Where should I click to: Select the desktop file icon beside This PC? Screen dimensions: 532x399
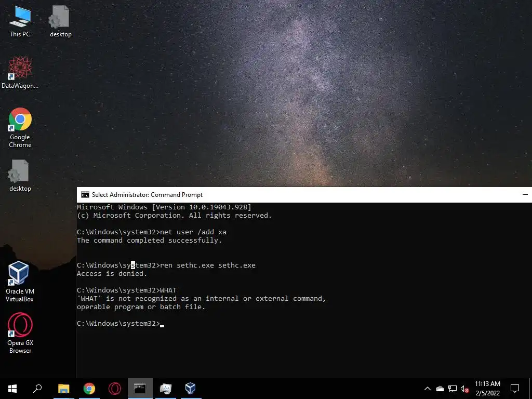(x=60, y=21)
